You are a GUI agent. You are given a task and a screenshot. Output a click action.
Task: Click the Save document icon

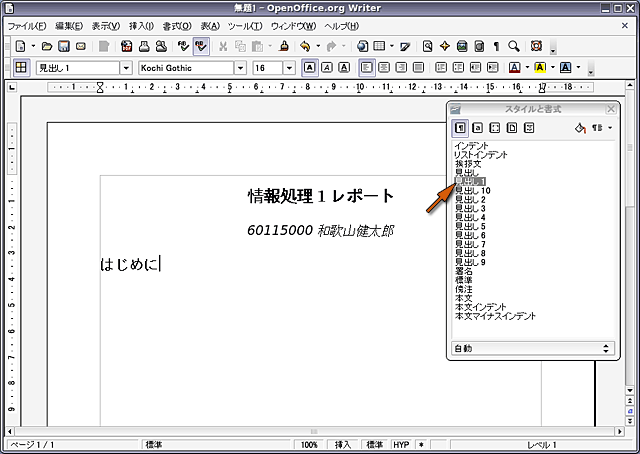coord(64,46)
